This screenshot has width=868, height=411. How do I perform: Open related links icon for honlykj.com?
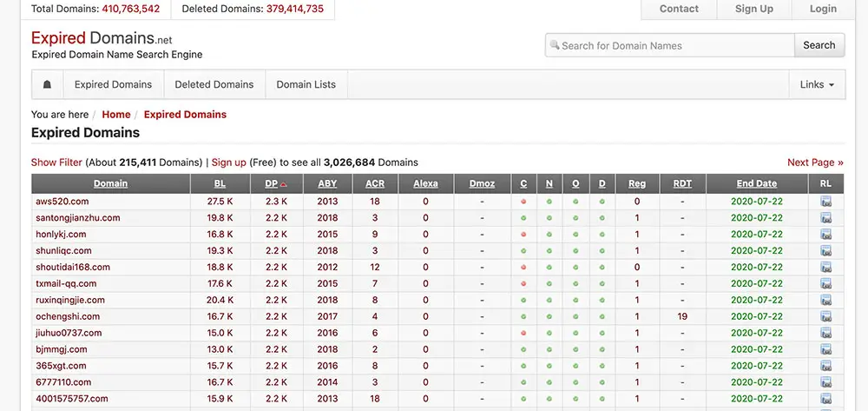[x=826, y=235]
